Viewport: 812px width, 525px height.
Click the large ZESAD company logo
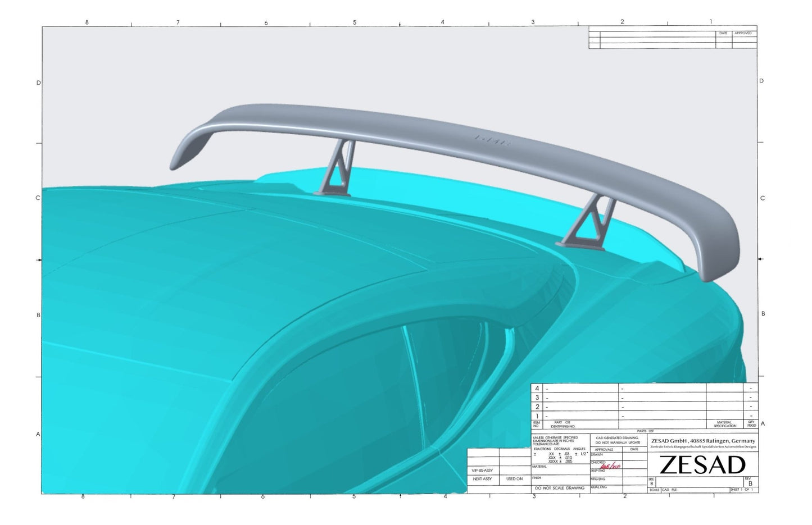[x=702, y=464]
